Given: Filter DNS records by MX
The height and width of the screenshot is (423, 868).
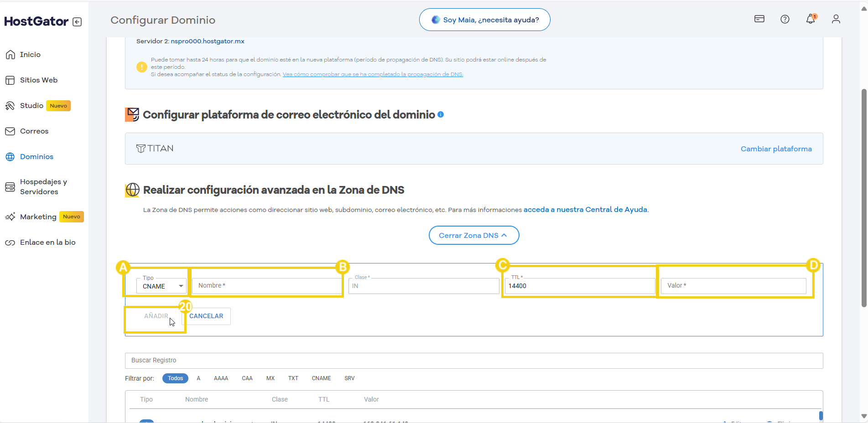Looking at the screenshot, I should coord(270,378).
